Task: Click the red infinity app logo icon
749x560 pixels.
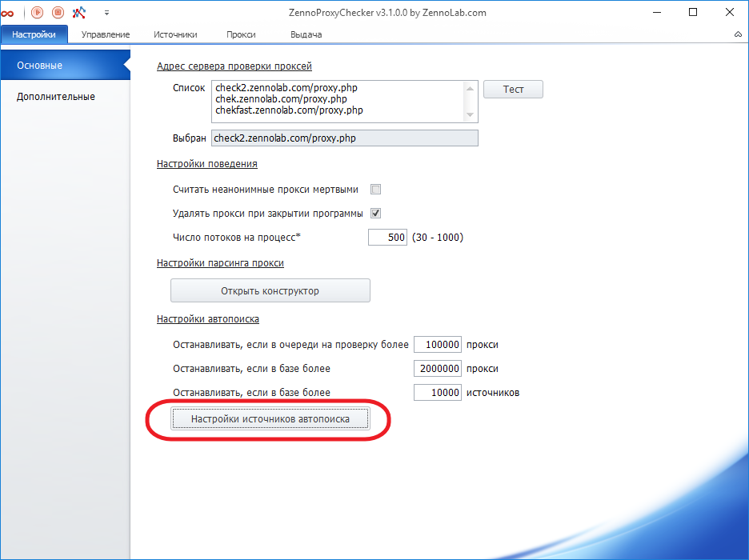Action: tap(7, 13)
